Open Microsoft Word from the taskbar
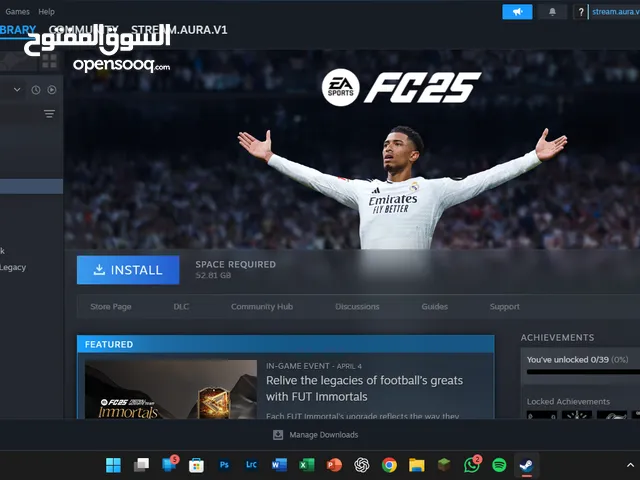This screenshot has height=480, width=640. pos(280,465)
